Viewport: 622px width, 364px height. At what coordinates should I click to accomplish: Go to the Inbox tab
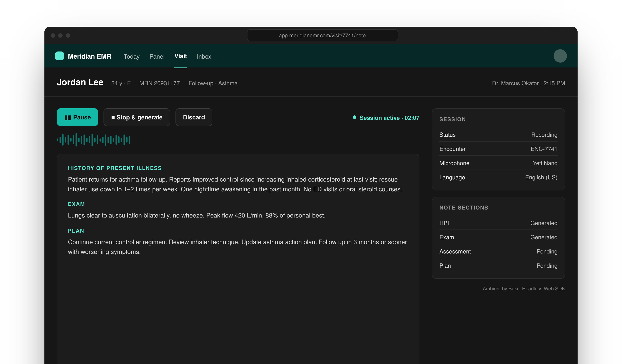tap(204, 56)
